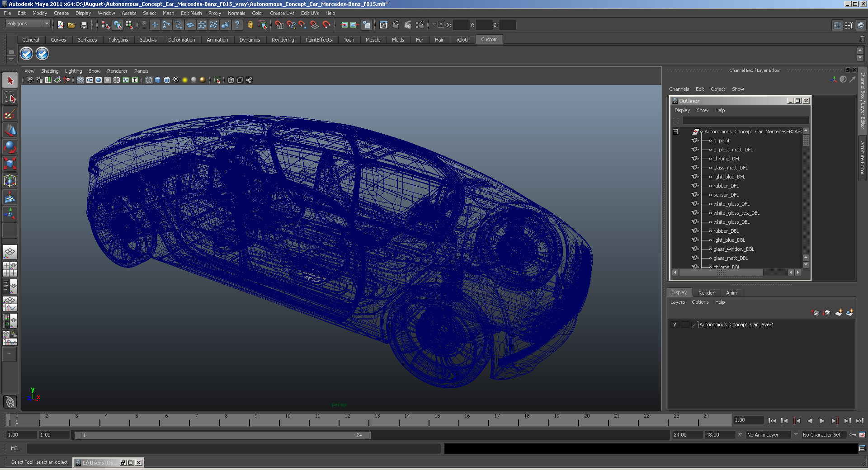Toggle resolution gate in viewport toolbar
Image resolution: width=868 pixels, height=470 pixels.
tap(99, 80)
